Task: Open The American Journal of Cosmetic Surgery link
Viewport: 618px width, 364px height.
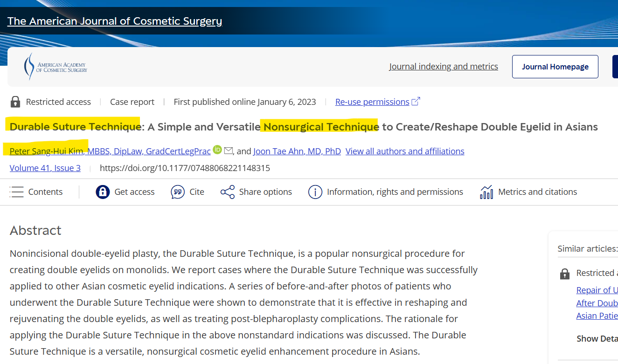Action: tap(115, 21)
